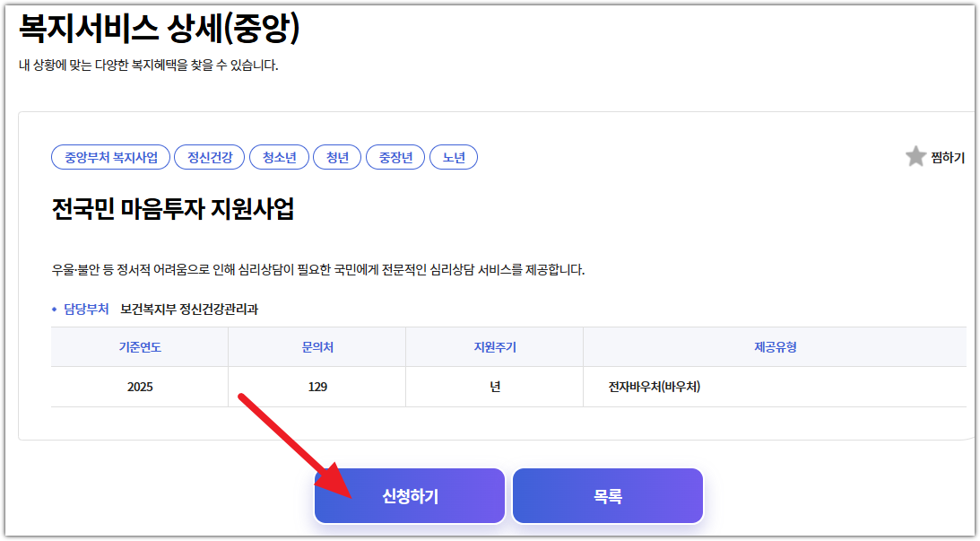
Task: Select the 중장년 category tag
Action: click(x=395, y=156)
